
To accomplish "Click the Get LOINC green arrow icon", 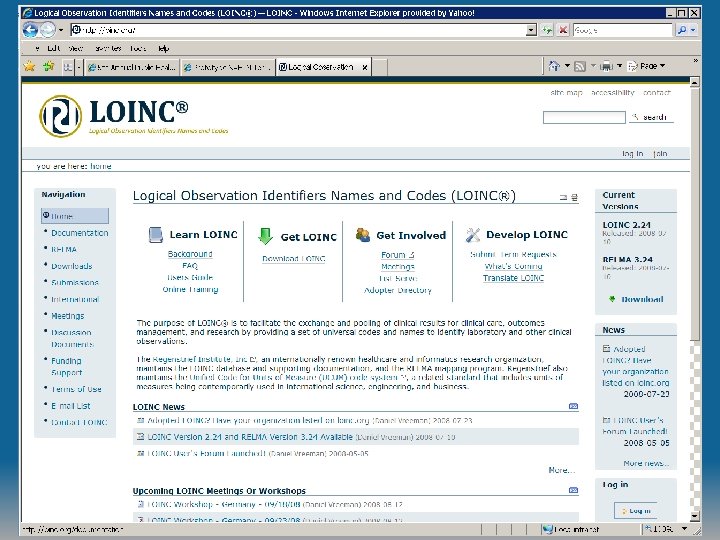I will (x=265, y=236).
